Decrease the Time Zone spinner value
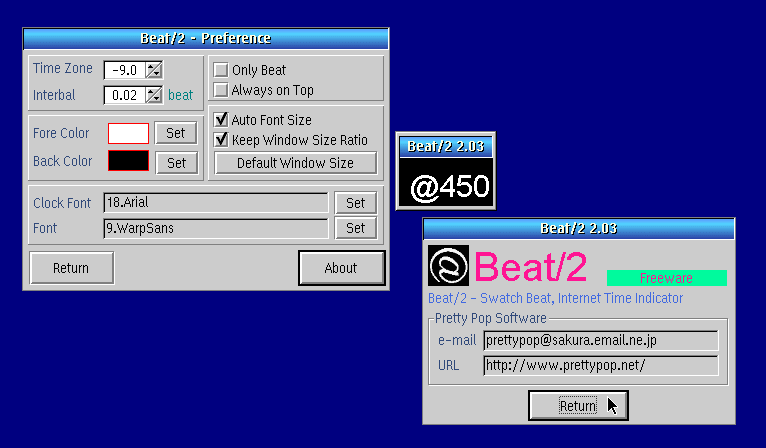The height and width of the screenshot is (448, 766). pos(154,74)
